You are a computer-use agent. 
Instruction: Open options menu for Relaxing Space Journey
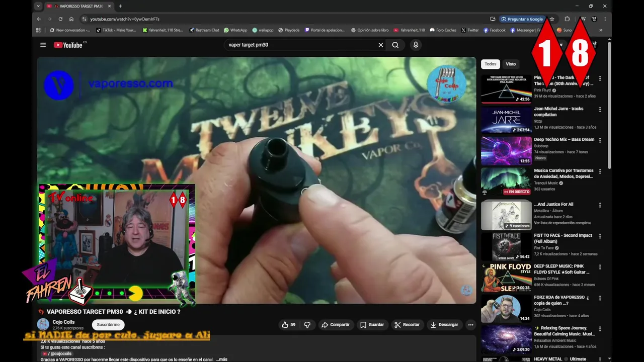[x=600, y=329]
